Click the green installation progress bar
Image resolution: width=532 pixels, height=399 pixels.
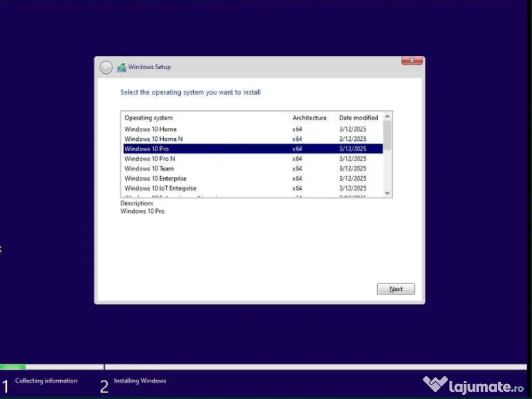12,367
